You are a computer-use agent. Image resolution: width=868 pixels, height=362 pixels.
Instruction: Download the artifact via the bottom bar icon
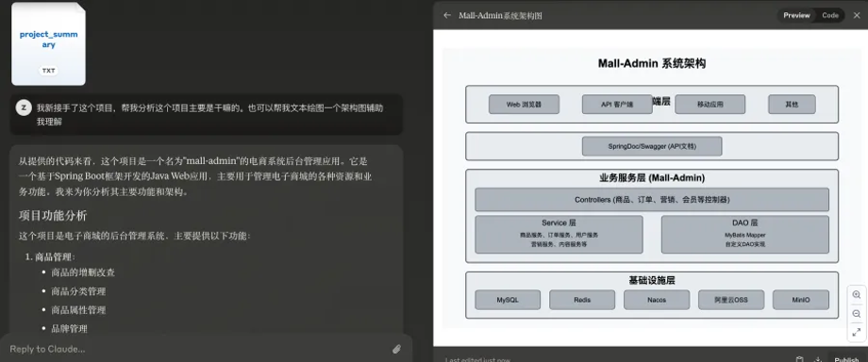(818, 359)
